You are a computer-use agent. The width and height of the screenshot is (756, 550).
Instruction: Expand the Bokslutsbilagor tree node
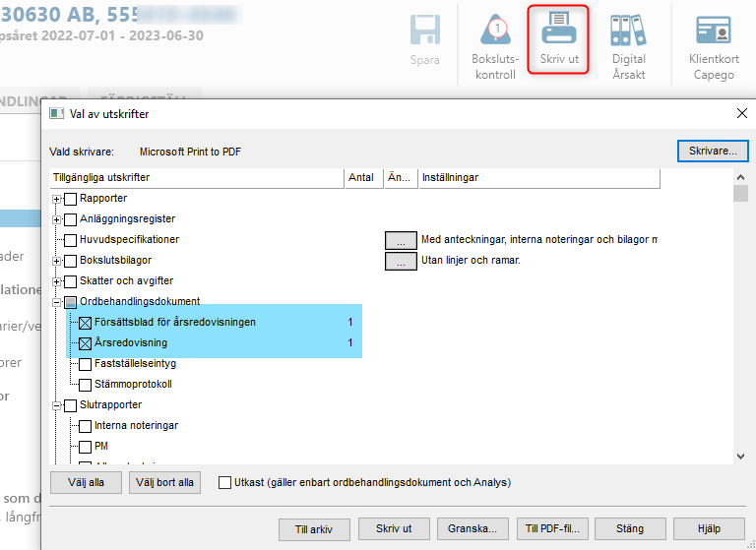coord(56,262)
